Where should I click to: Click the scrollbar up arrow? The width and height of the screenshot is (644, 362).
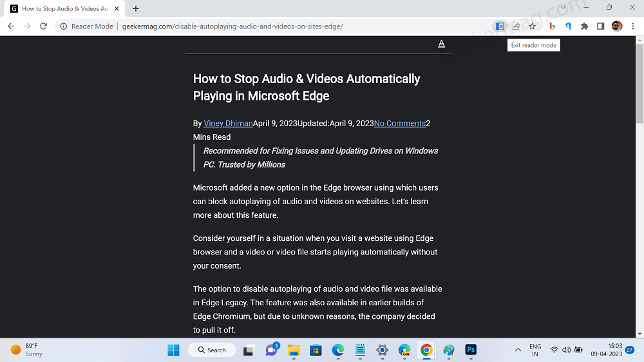(639, 40)
